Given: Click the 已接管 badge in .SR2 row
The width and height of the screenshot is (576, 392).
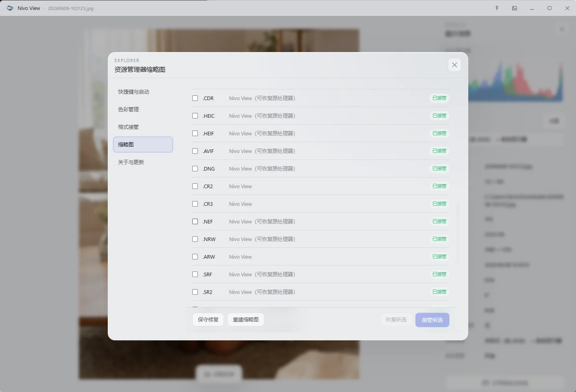Looking at the screenshot, I should pyautogui.click(x=439, y=292).
